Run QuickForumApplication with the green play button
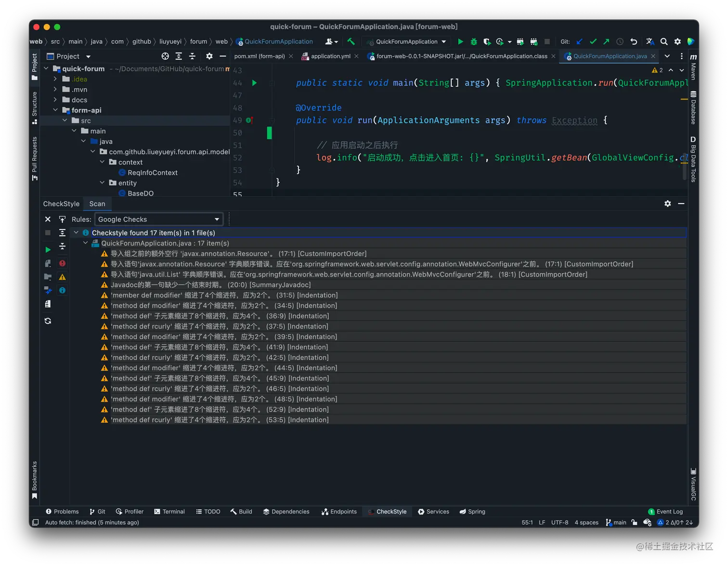Image resolution: width=728 pixels, height=566 pixels. [x=460, y=42]
